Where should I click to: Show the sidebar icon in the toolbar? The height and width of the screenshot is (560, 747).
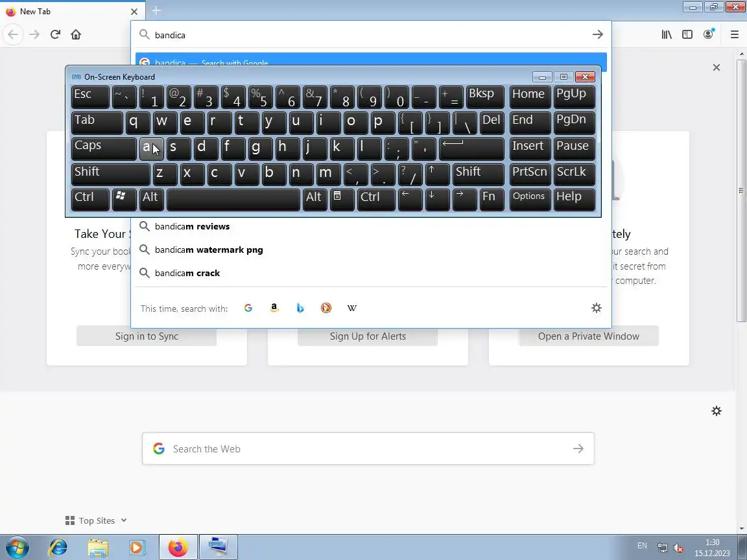(x=687, y=34)
